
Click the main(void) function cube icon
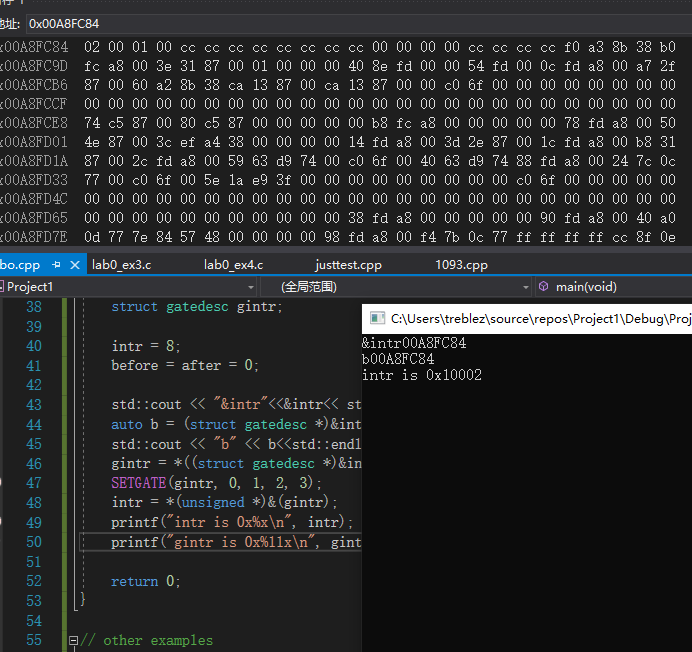[x=544, y=286]
